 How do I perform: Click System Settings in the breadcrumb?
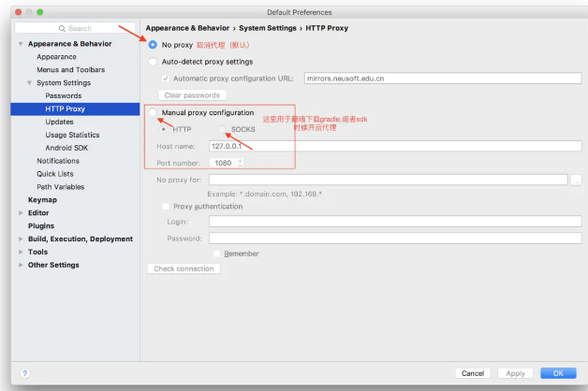coord(268,28)
